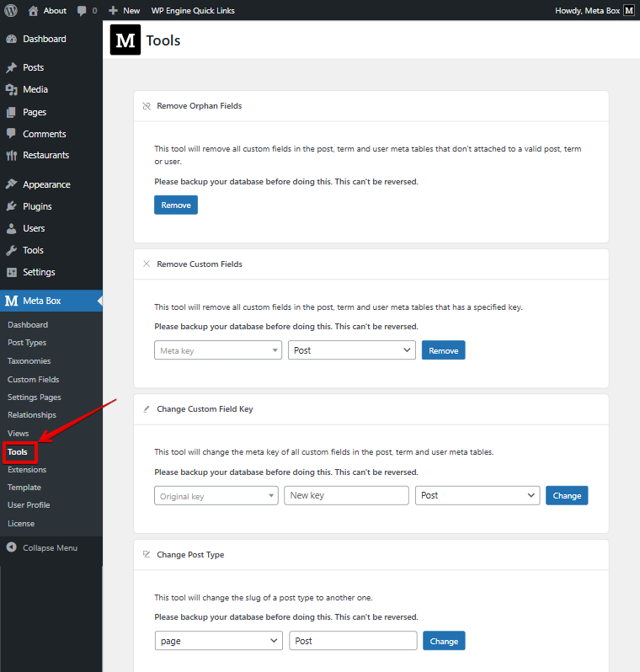Click the Restaurants fork-and-knife icon
640x672 pixels.
click(x=12, y=155)
